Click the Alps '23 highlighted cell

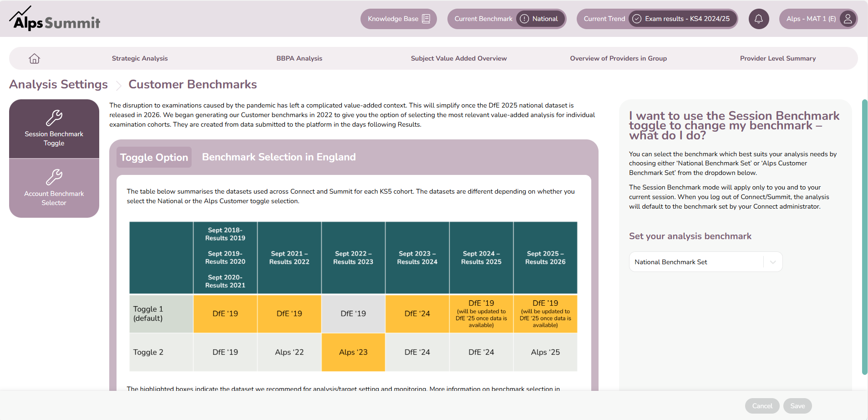coord(353,352)
